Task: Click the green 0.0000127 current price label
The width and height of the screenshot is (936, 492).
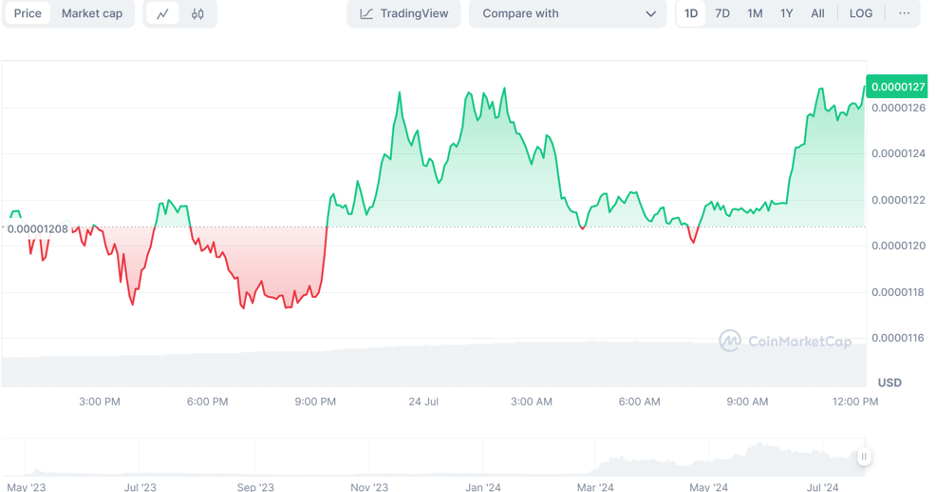Action: (x=897, y=87)
